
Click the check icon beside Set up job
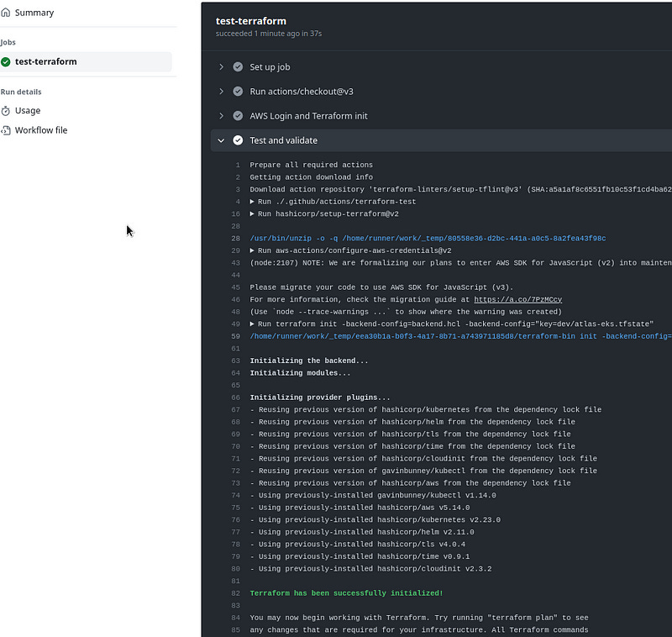click(238, 67)
